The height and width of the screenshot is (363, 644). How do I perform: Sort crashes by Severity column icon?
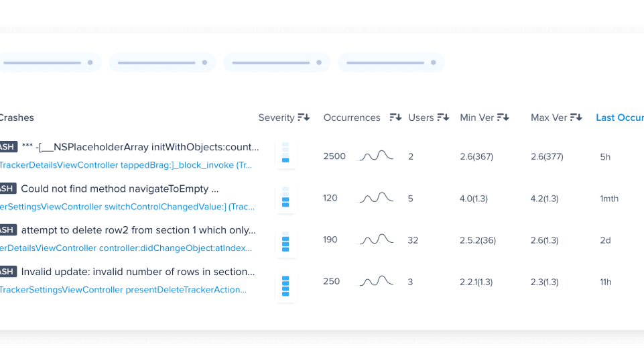[304, 117]
